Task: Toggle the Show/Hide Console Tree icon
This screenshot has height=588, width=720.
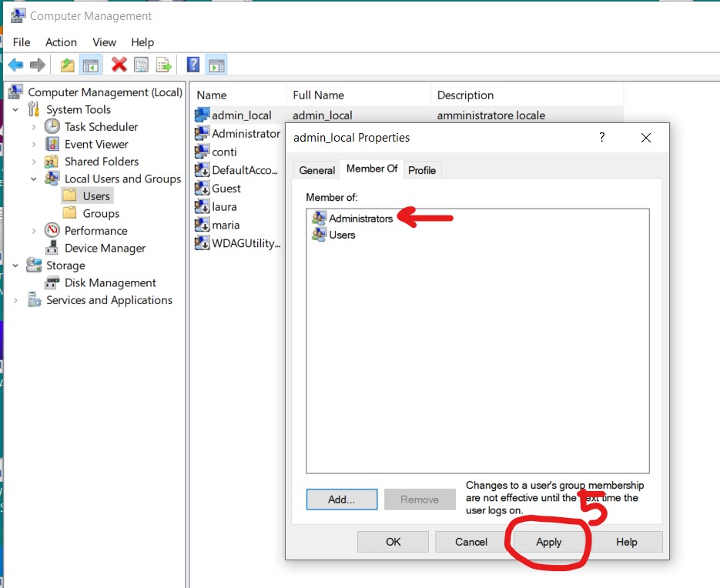Action: coord(91,65)
